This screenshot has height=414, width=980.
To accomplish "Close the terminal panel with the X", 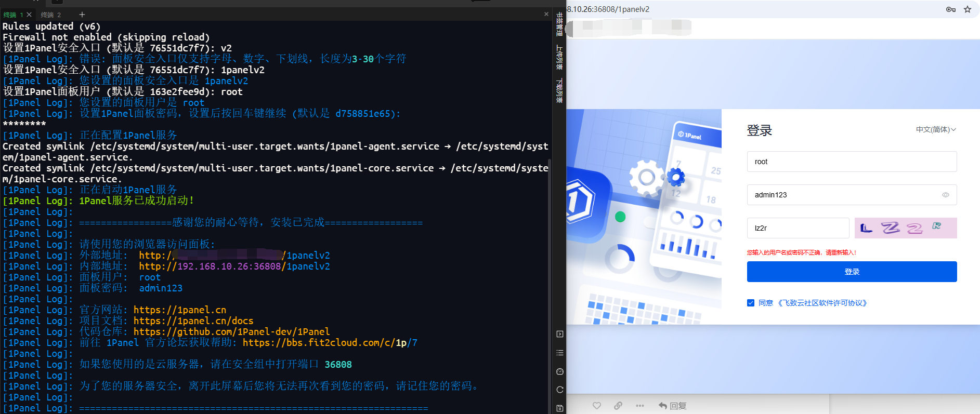I will click(x=546, y=14).
